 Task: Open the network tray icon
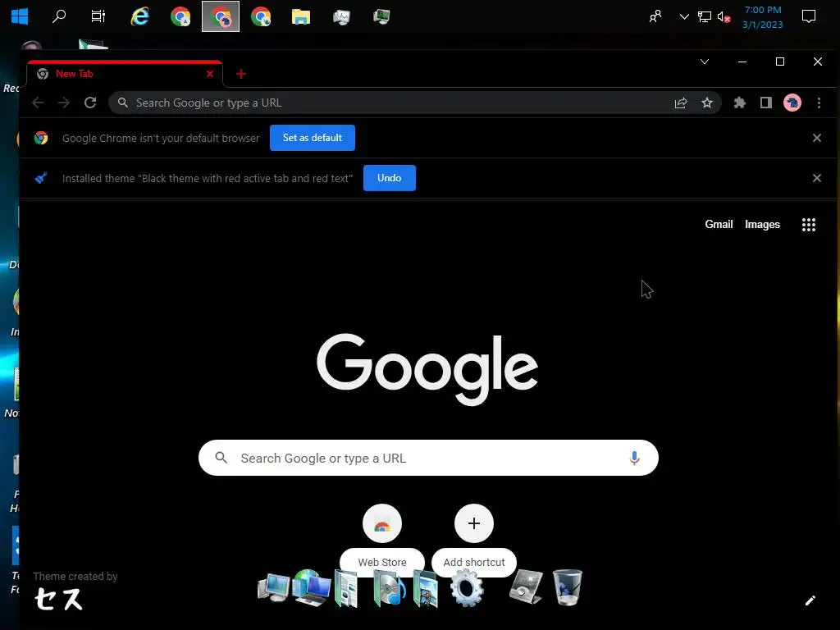(704, 17)
